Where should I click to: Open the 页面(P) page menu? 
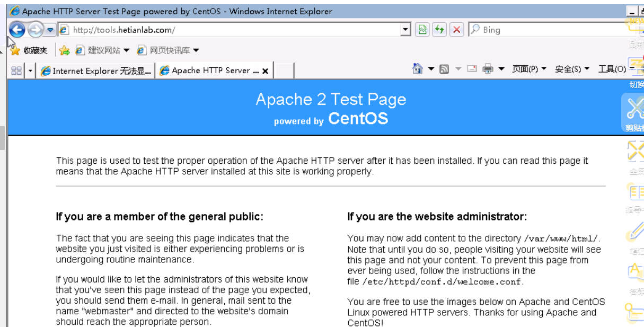pos(529,69)
